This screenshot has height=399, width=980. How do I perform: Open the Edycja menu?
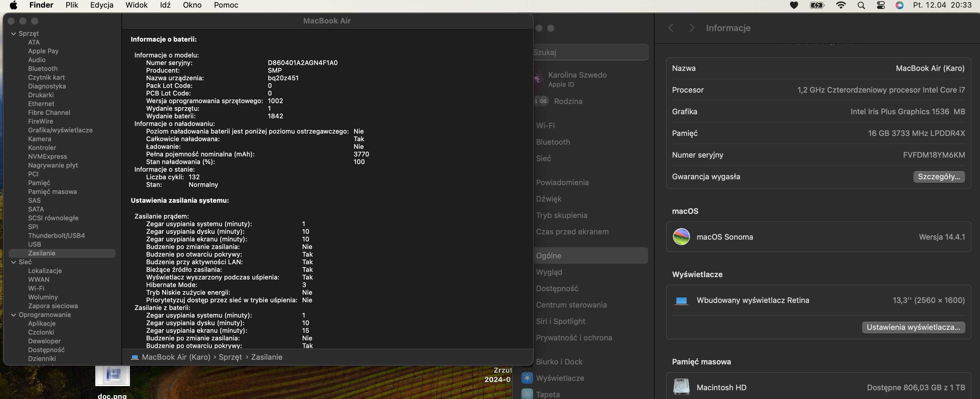101,5
